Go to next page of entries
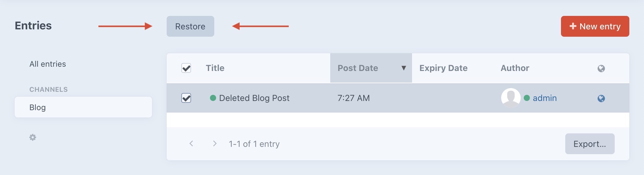644x175 pixels. 215,143
